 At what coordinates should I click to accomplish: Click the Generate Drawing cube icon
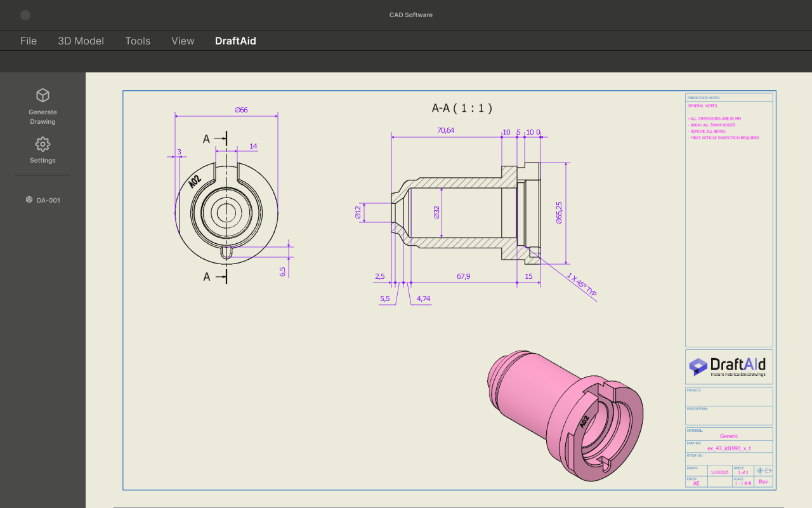(43, 95)
